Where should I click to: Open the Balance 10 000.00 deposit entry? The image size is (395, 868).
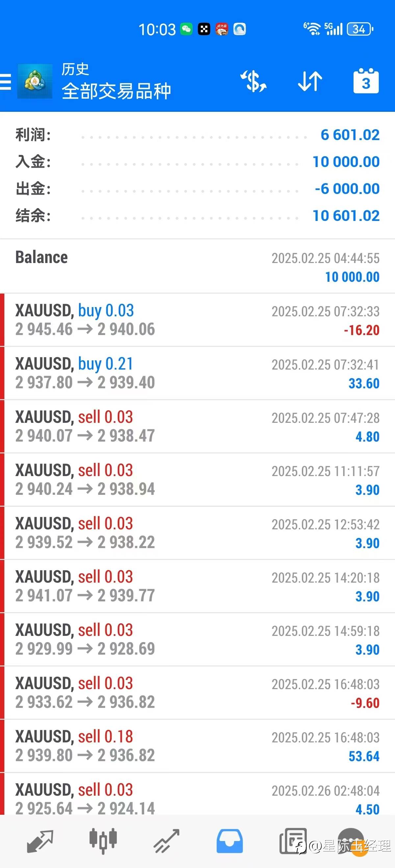click(x=197, y=266)
